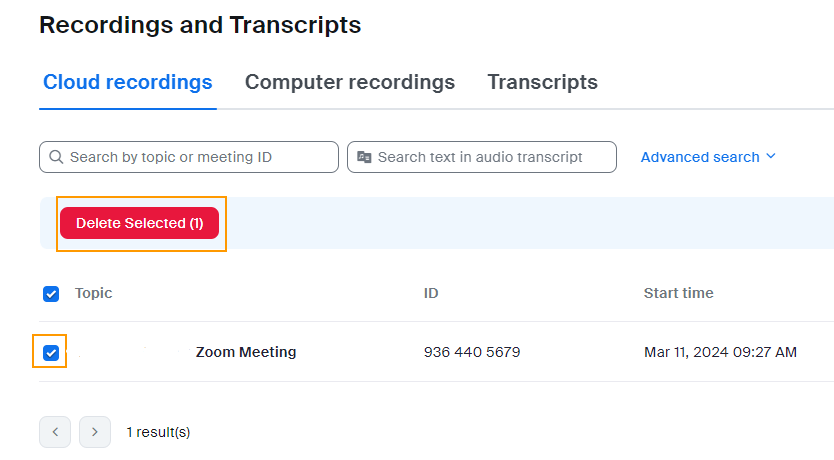Screen dimensions: 834x460
Task: Switch to the Computer recordings tab
Action: (350, 82)
